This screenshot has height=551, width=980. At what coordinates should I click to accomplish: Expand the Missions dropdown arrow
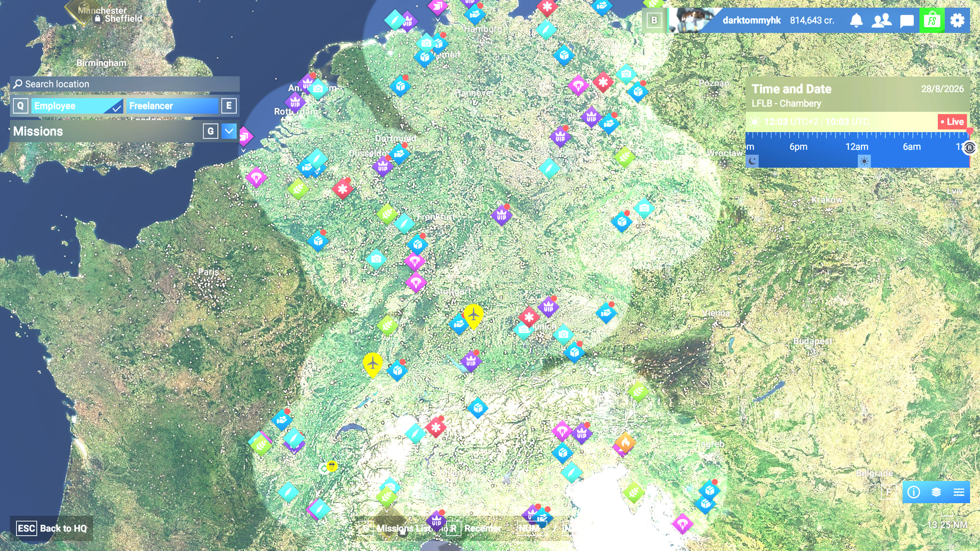[229, 131]
